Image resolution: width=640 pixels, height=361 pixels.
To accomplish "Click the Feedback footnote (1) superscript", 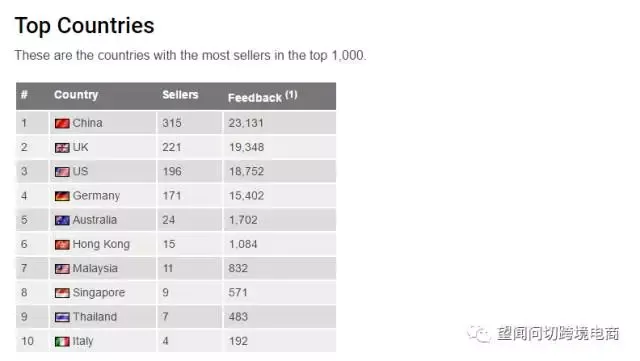I will (291, 95).
